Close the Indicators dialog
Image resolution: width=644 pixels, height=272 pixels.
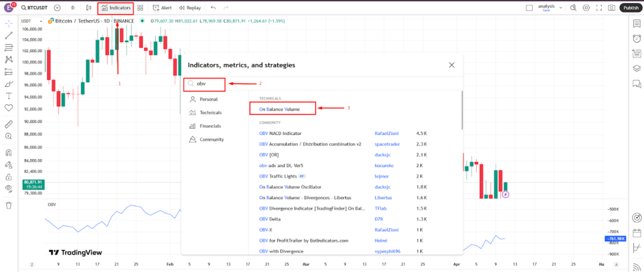click(452, 65)
